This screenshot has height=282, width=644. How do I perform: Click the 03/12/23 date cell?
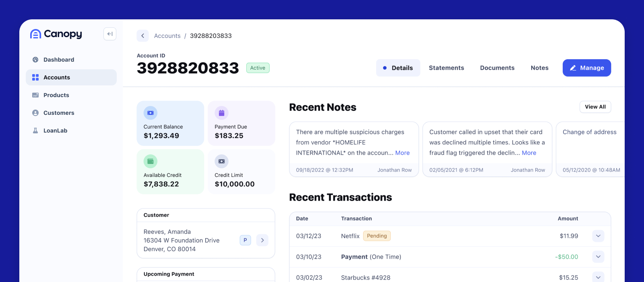tap(309, 236)
